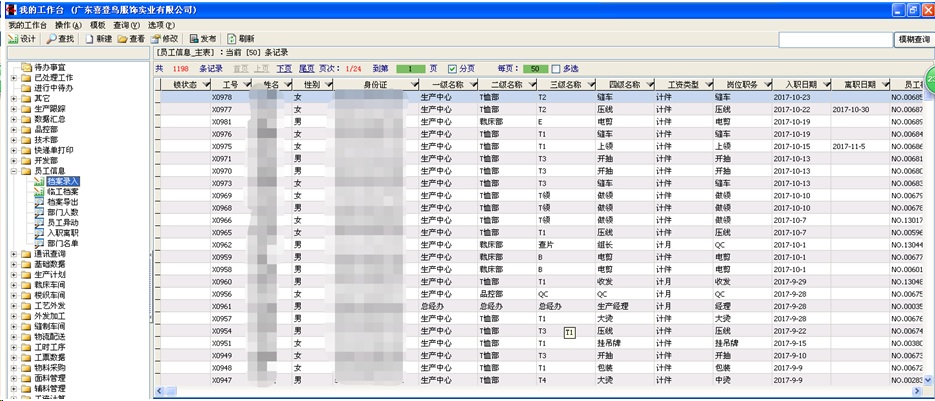Open 档案导出 item in the tree
This screenshot has height=401, width=935.
pyautogui.click(x=62, y=201)
